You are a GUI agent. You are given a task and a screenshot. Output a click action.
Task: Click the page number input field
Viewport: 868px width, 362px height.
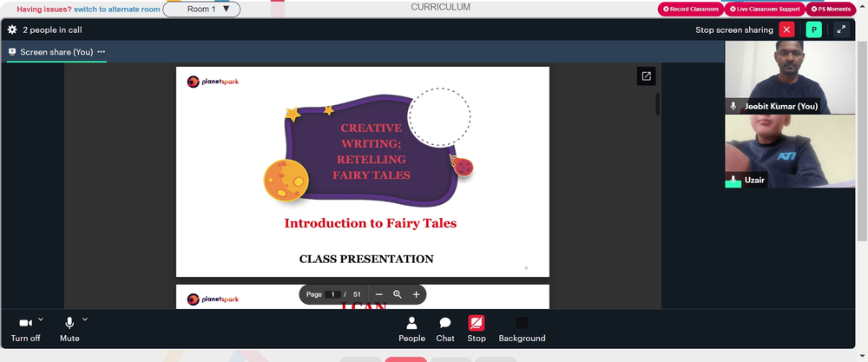[332, 294]
